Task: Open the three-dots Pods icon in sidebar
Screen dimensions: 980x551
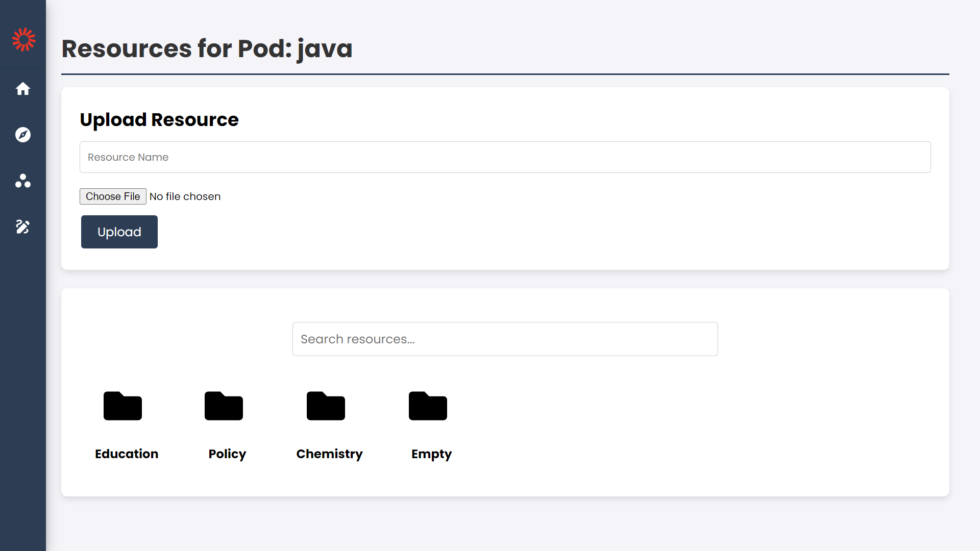Action: tap(23, 181)
